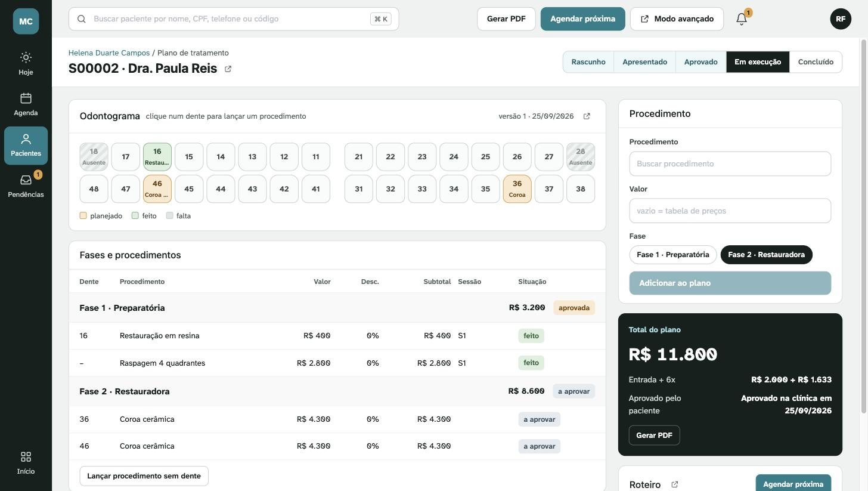This screenshot has width=868, height=491.
Task: Click the search magnifier icon
Action: click(x=82, y=19)
